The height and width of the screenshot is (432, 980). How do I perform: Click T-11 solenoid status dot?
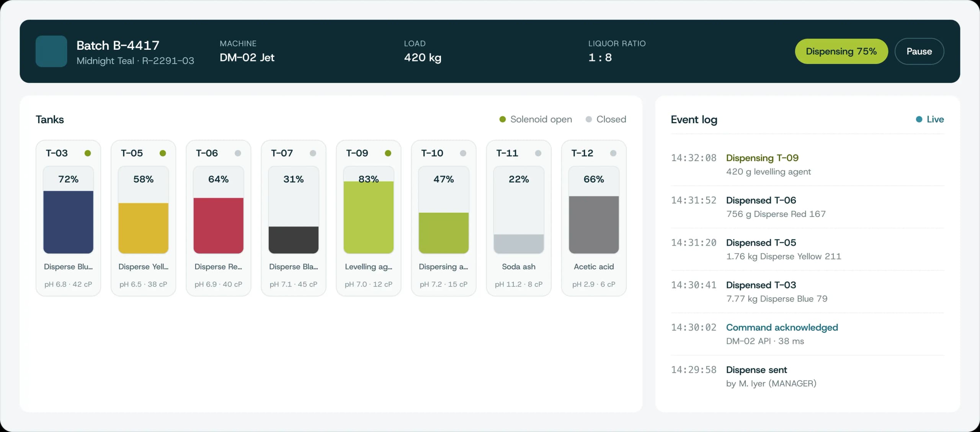pyautogui.click(x=538, y=153)
